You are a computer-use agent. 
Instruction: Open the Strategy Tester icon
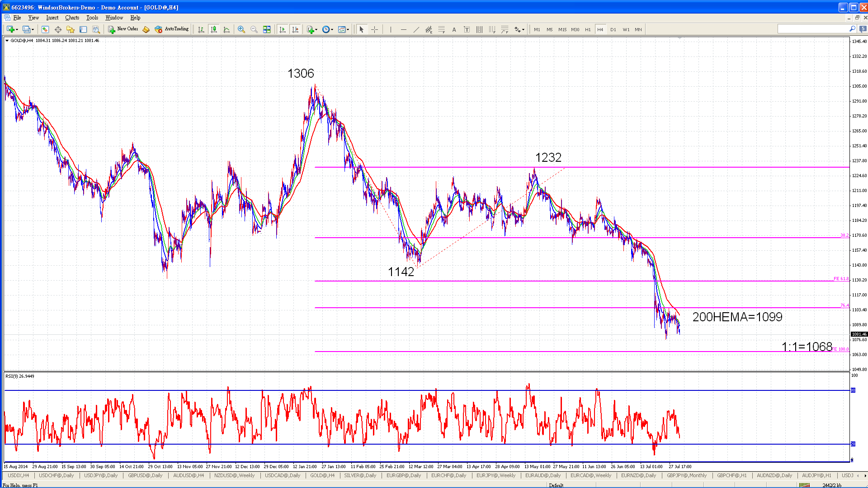coord(96,29)
